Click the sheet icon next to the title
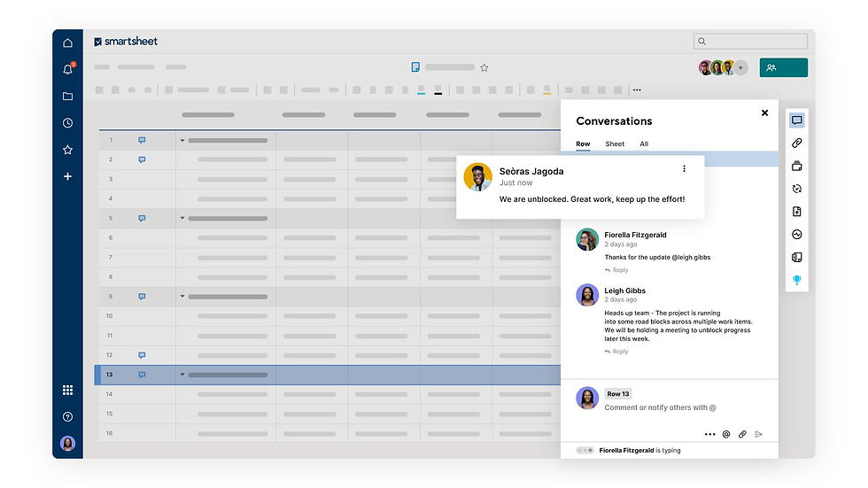 [x=415, y=67]
